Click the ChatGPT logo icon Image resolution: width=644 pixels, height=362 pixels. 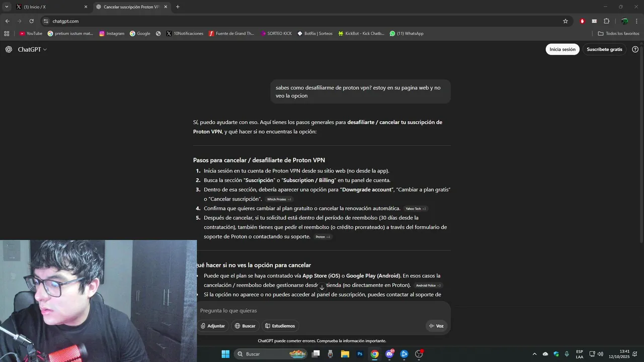pos(9,49)
